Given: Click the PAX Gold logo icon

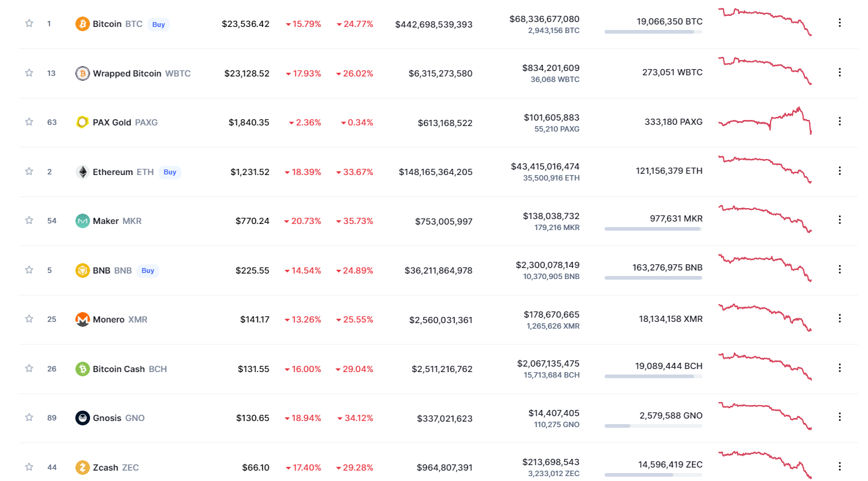Looking at the screenshot, I should point(82,122).
